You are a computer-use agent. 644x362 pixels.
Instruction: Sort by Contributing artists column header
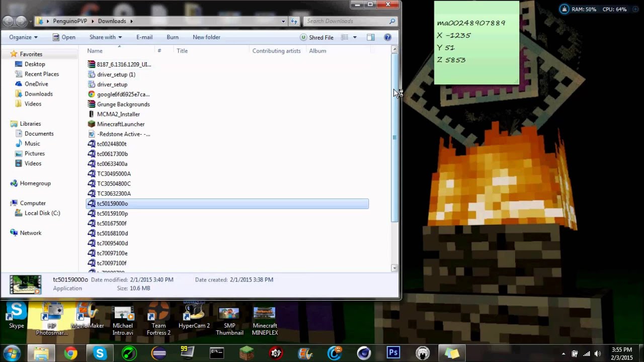coord(276,51)
